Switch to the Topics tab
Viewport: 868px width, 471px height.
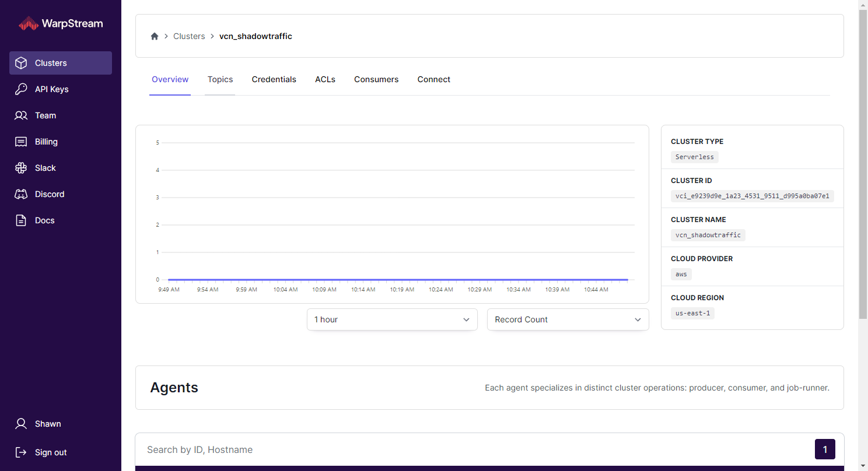pos(220,79)
